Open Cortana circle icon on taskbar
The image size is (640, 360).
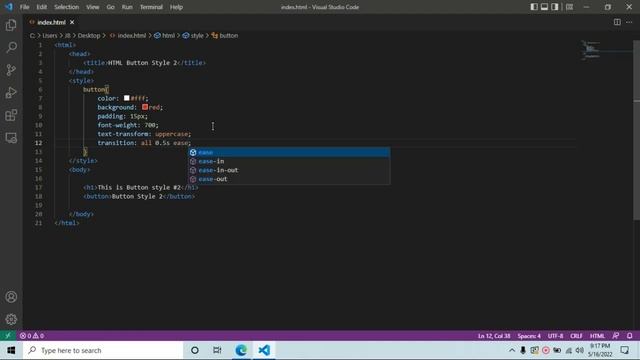(195, 350)
